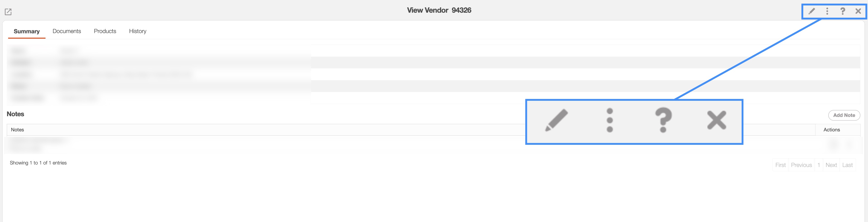Click the Notes column header
The width and height of the screenshot is (868, 222).
[17, 130]
